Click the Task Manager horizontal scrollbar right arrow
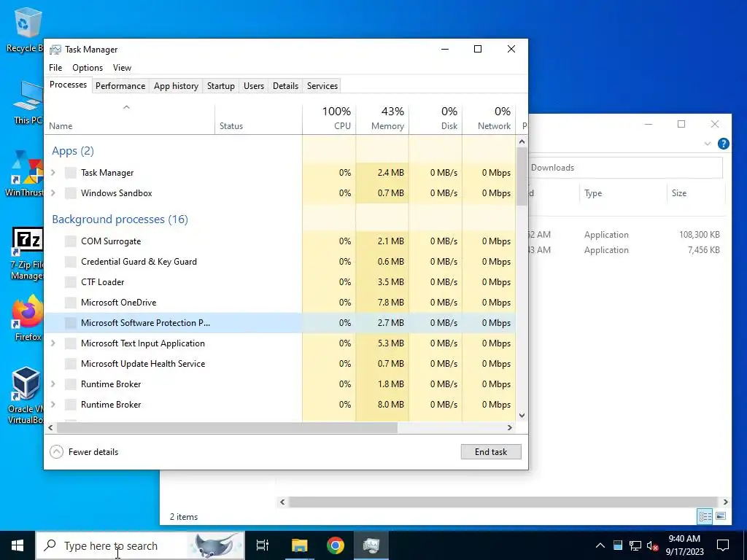This screenshot has width=747, height=560. point(510,427)
